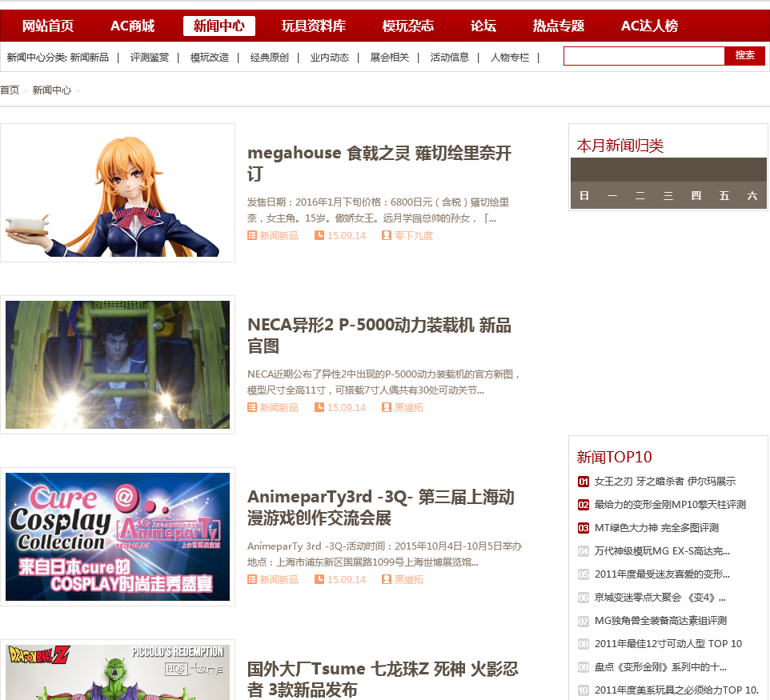Click date clock icon of AnimeparTy article

coord(319,579)
